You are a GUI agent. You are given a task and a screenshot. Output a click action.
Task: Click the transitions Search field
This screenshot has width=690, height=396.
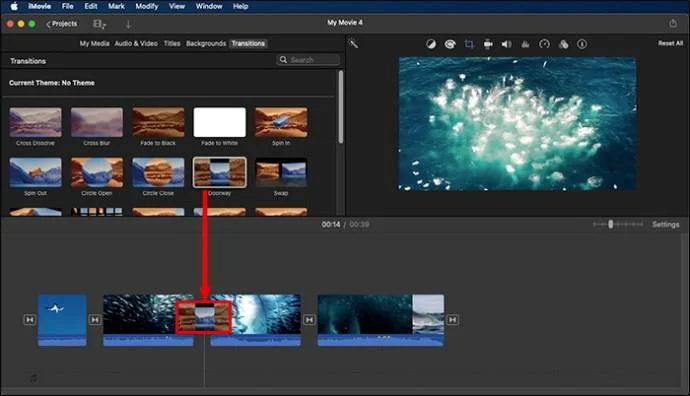(308, 59)
